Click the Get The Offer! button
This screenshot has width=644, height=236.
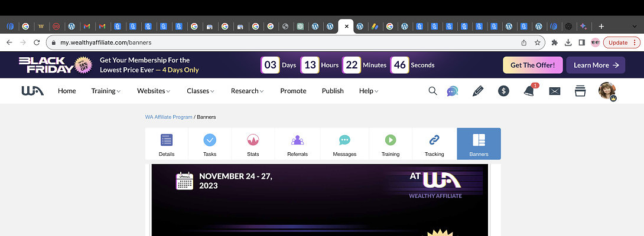pyautogui.click(x=532, y=65)
